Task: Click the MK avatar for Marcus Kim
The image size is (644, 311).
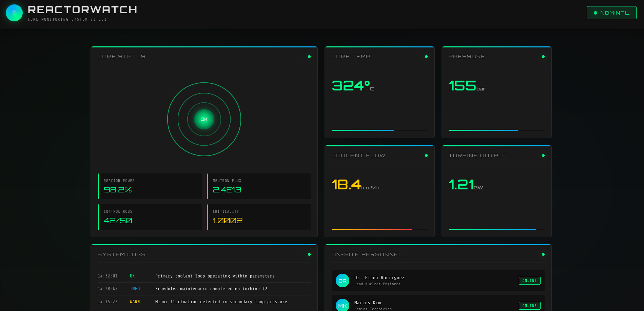Action: (x=343, y=305)
